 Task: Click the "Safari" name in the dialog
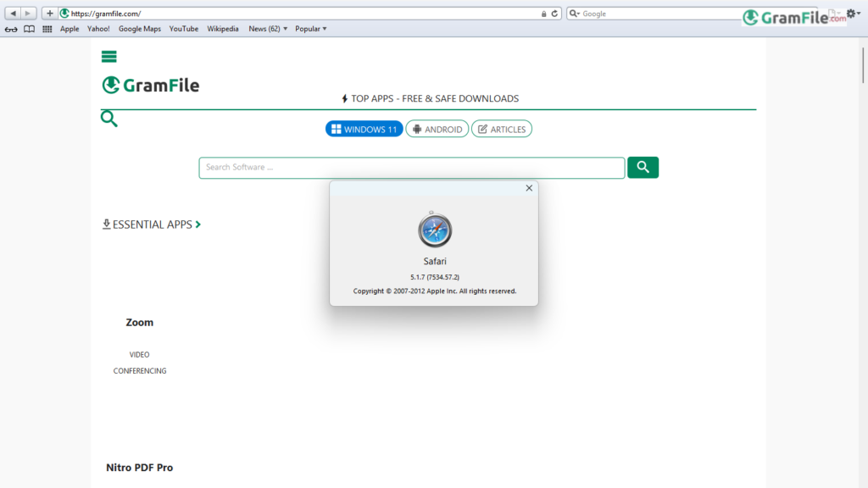(435, 261)
